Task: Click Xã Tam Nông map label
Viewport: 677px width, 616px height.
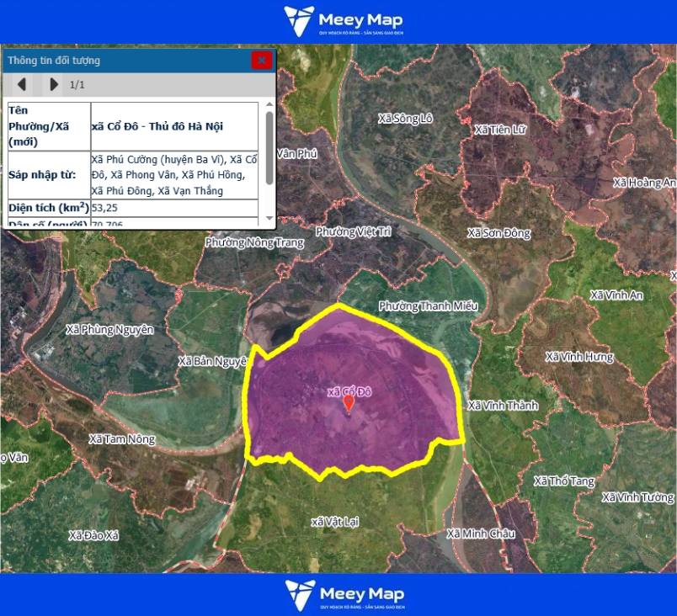Action: [121, 439]
